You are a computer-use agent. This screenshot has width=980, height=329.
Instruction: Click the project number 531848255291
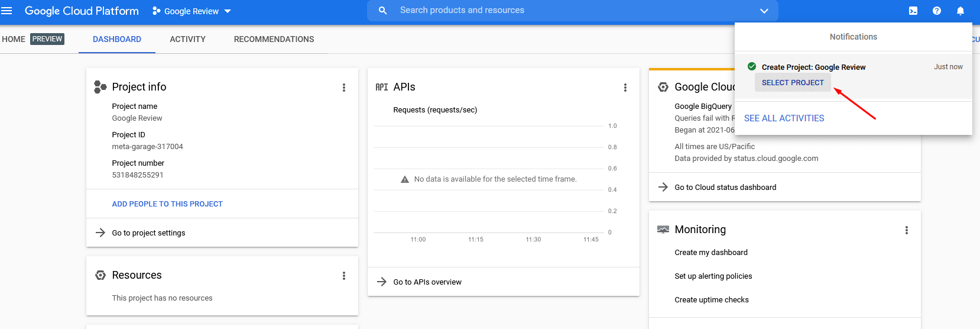pos(138,175)
